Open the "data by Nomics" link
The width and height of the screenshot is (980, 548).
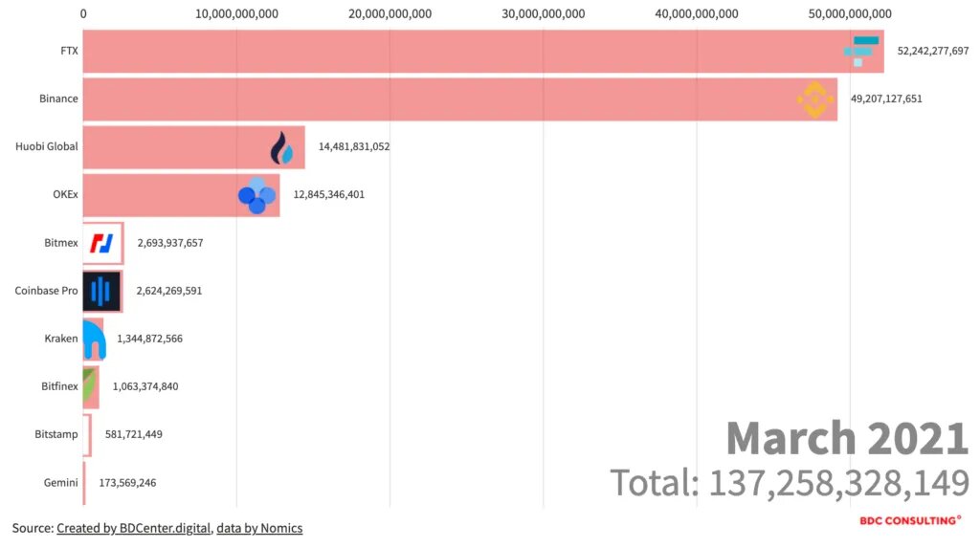point(259,528)
